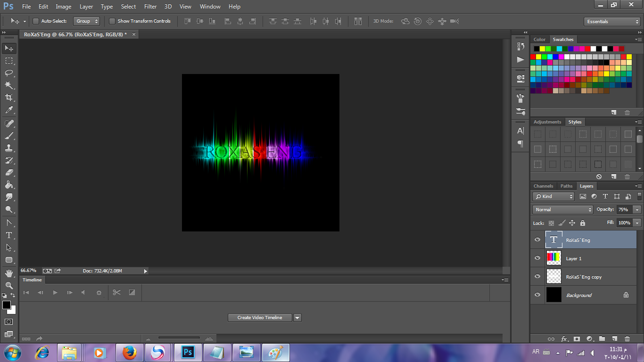Expand the Opacity slider arrow
Screen dimensions: 644x362
click(637, 210)
